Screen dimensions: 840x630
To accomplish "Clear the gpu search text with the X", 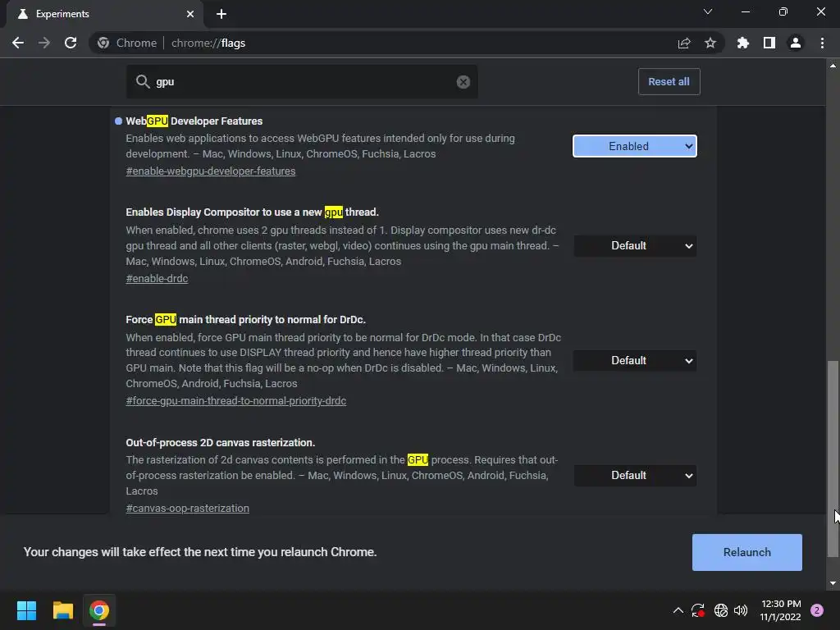I will click(463, 82).
